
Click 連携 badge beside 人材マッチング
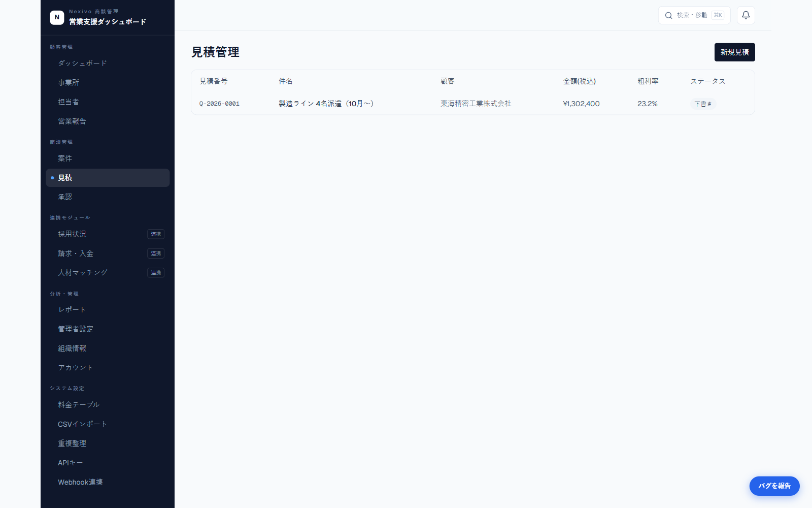click(156, 273)
